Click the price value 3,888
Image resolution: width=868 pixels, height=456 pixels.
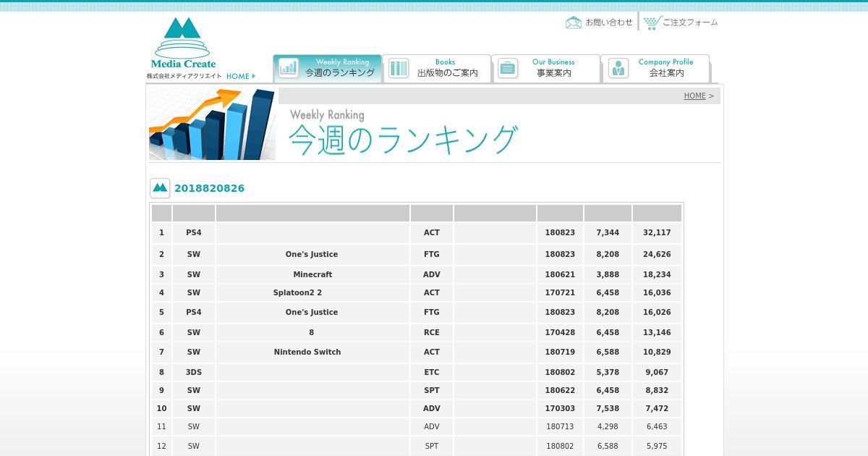coord(608,274)
